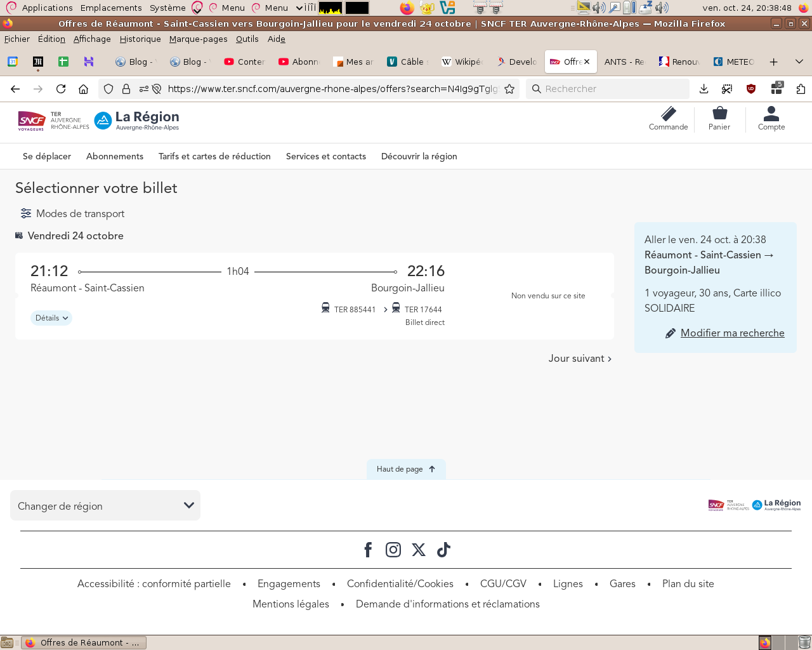This screenshot has width=812, height=650.
Task: Open the Applications system menu
Action: click(x=47, y=8)
